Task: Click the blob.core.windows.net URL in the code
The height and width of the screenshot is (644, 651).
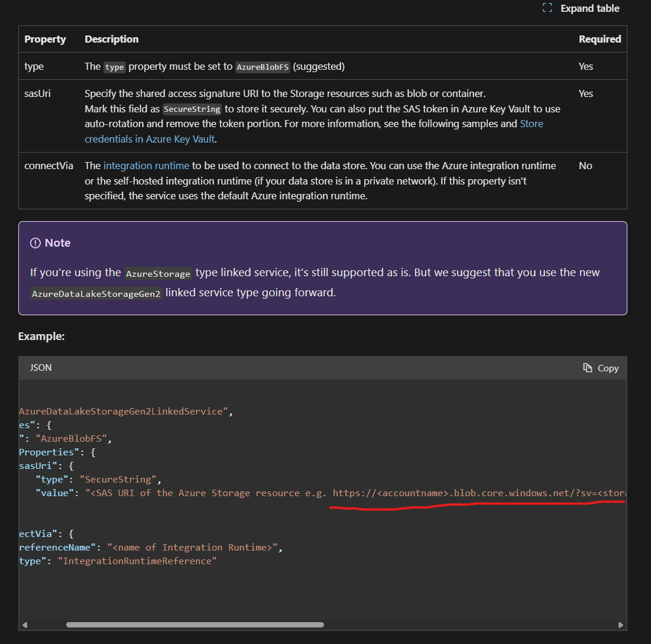Action: 480,493
